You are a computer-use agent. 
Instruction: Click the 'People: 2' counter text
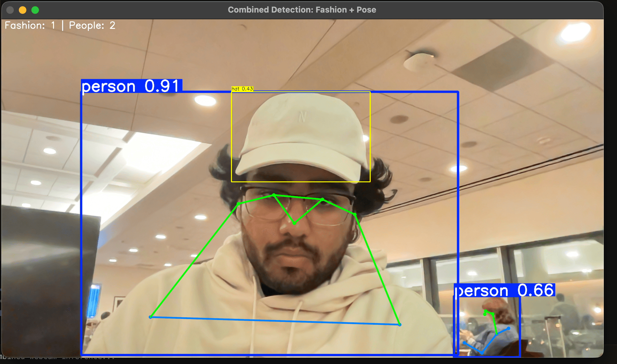(x=92, y=25)
